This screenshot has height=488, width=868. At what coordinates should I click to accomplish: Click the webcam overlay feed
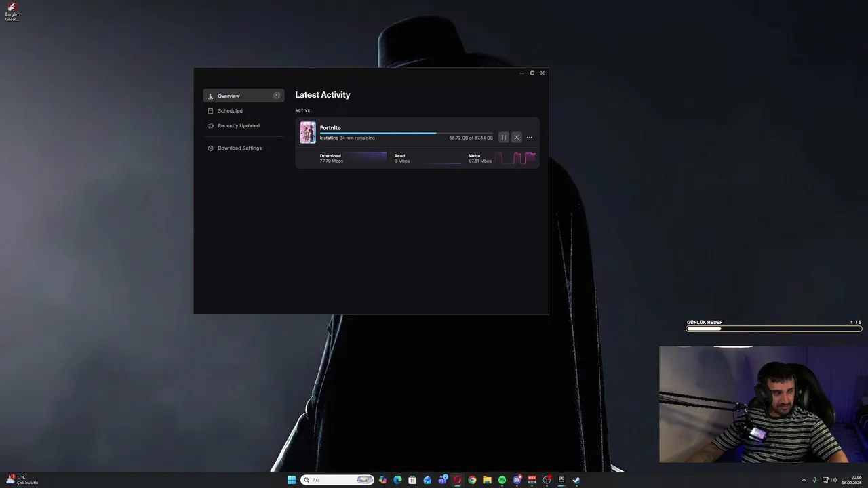pyautogui.click(x=764, y=405)
